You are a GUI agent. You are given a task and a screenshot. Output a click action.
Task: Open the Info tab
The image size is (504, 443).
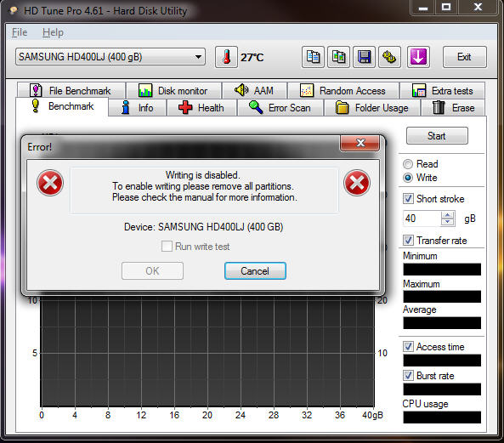pos(138,108)
